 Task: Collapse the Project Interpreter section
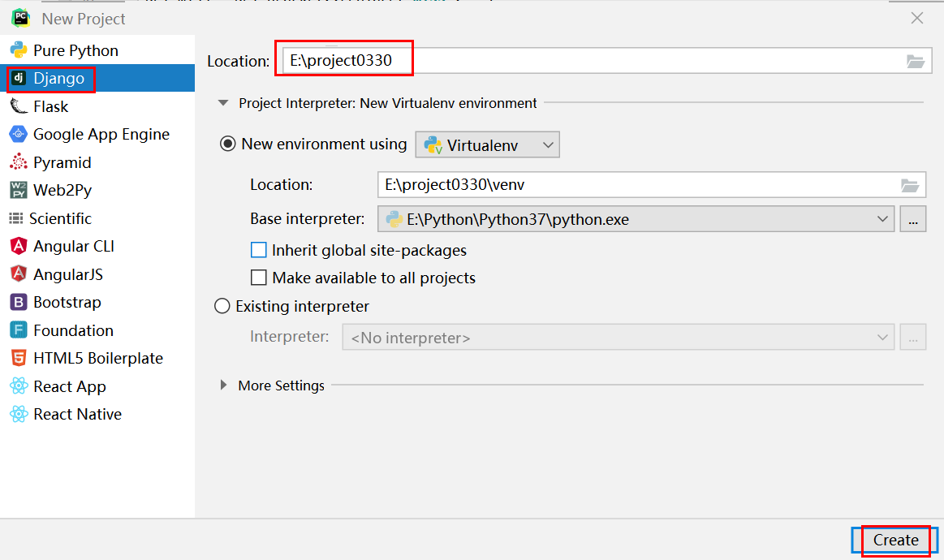point(223,103)
